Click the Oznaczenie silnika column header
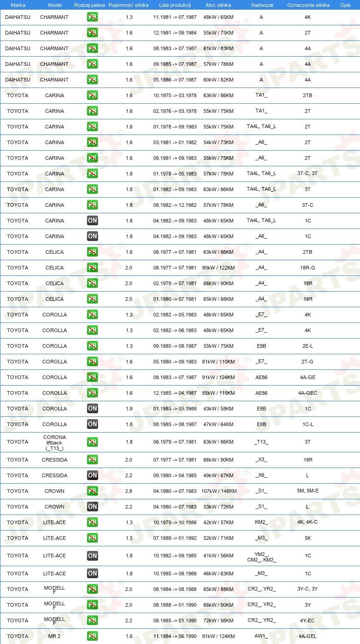Screen dimensions: 360x644 click(x=308, y=5)
